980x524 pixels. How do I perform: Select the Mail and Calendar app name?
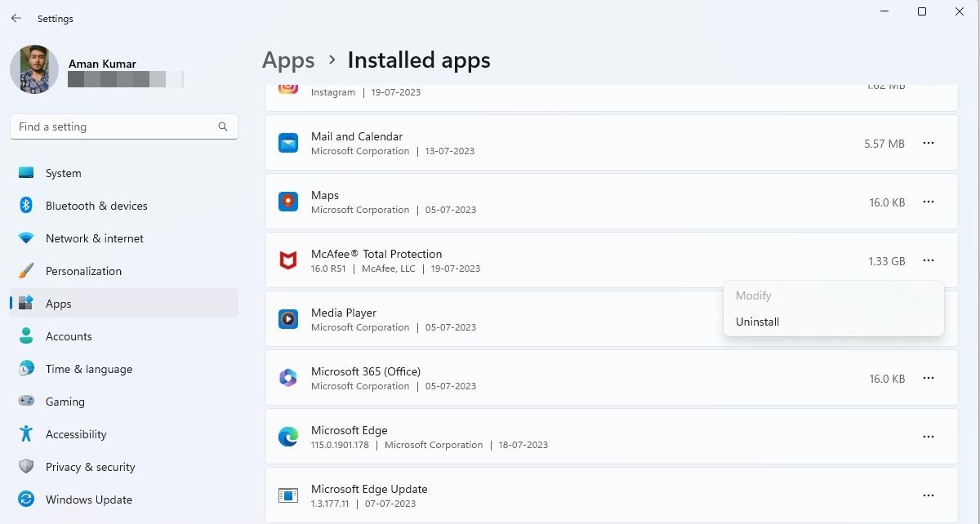click(x=357, y=136)
